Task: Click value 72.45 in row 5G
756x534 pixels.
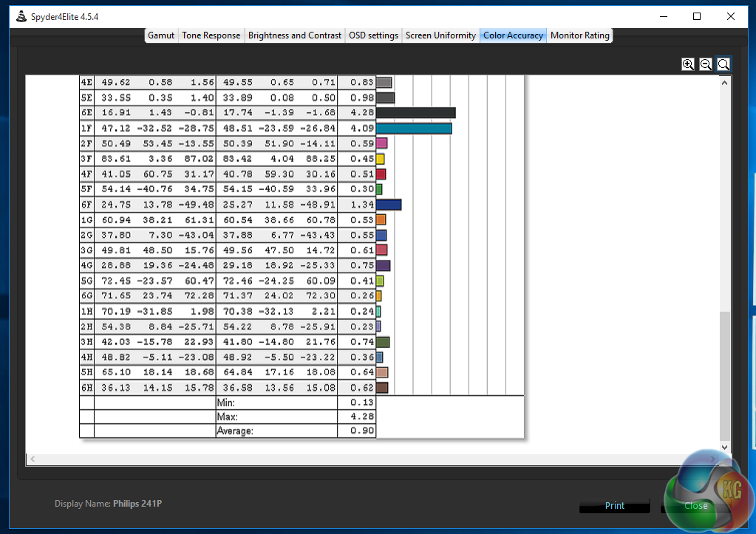Action: [x=116, y=281]
